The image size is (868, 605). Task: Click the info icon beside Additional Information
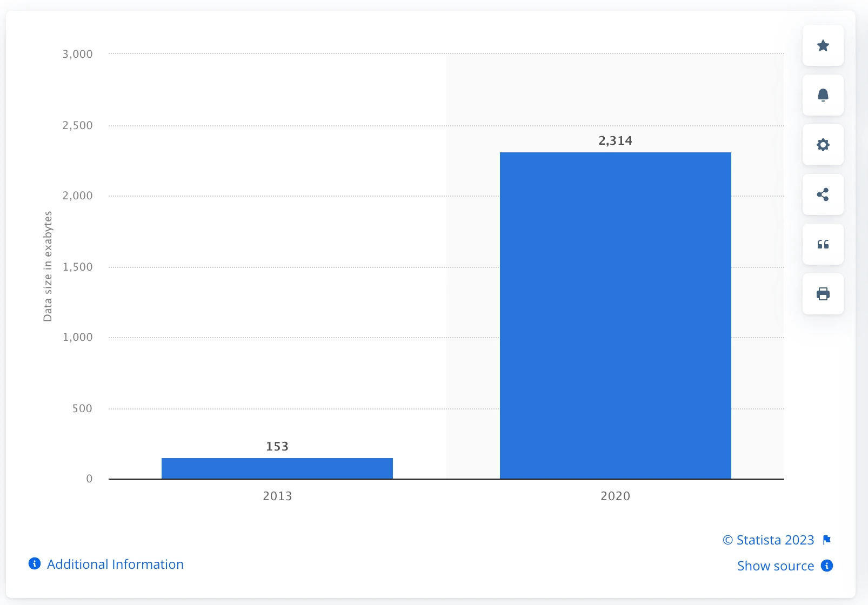click(x=35, y=564)
